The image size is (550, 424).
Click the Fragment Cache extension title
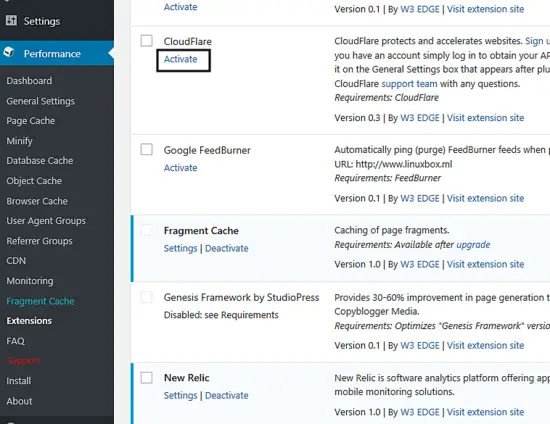(x=201, y=231)
